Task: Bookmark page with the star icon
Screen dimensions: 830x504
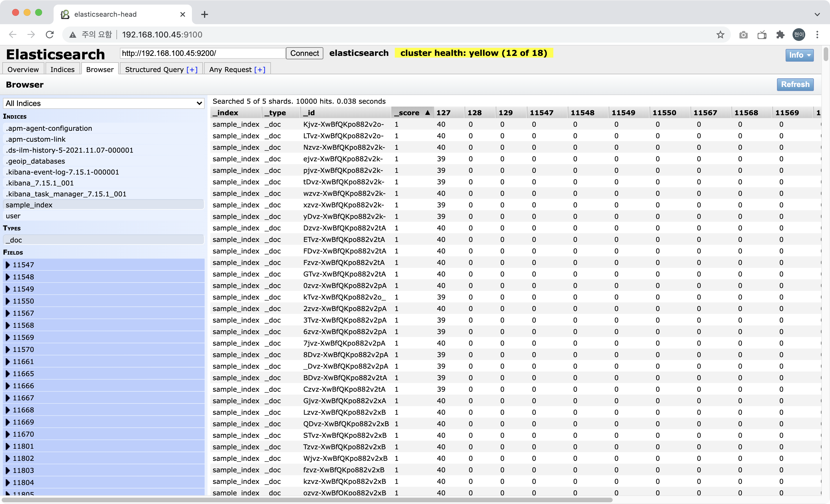Action: [720, 35]
